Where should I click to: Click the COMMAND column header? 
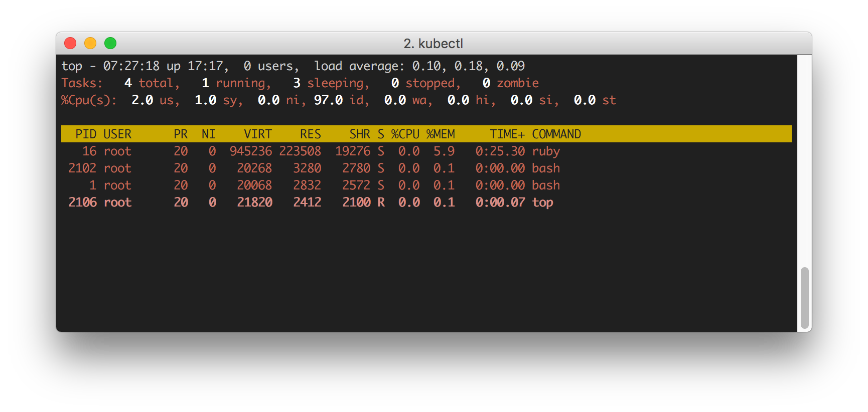[556, 134]
